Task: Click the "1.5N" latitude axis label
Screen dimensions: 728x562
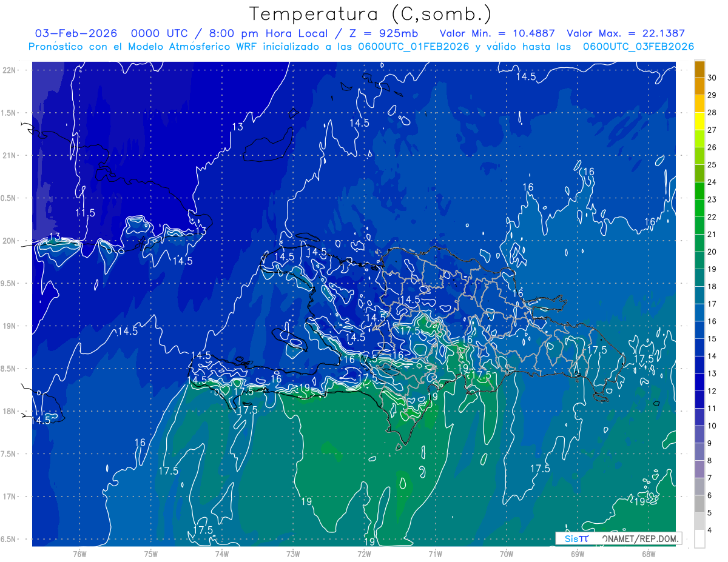Action: [9, 113]
